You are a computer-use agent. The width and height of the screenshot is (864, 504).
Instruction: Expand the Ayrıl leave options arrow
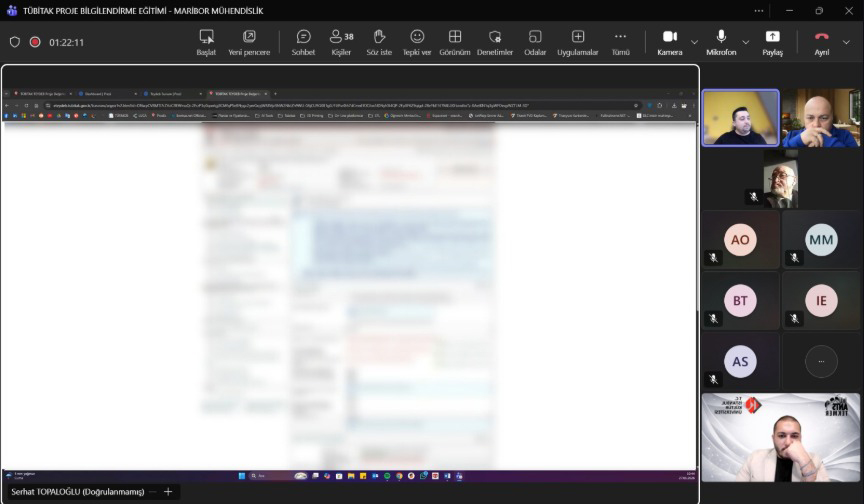846,42
